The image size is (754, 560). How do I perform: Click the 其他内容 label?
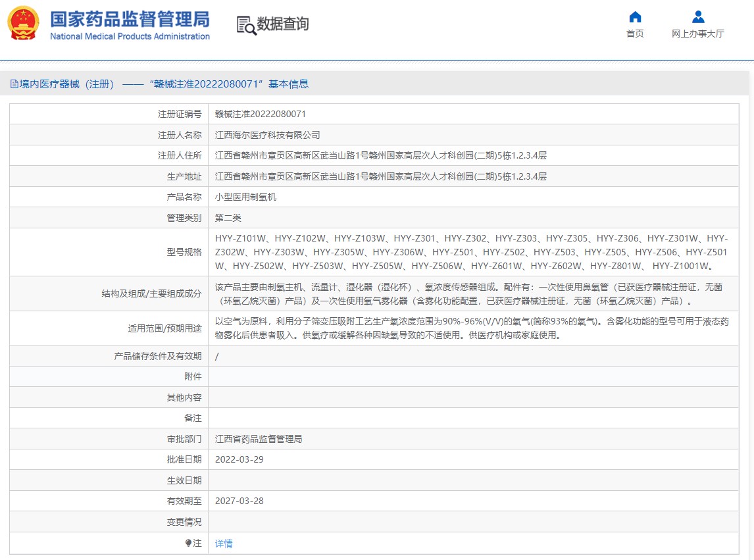(x=184, y=397)
